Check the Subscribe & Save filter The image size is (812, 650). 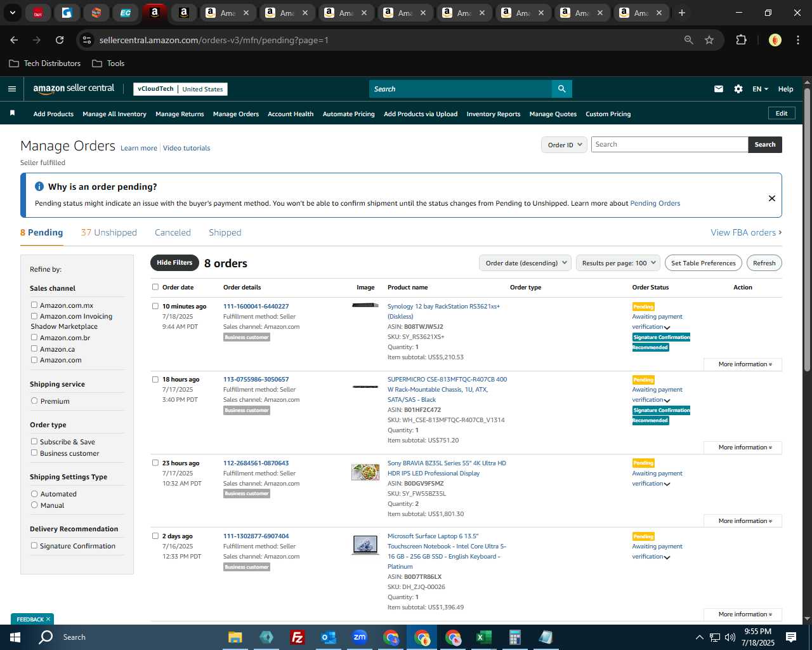(x=34, y=441)
